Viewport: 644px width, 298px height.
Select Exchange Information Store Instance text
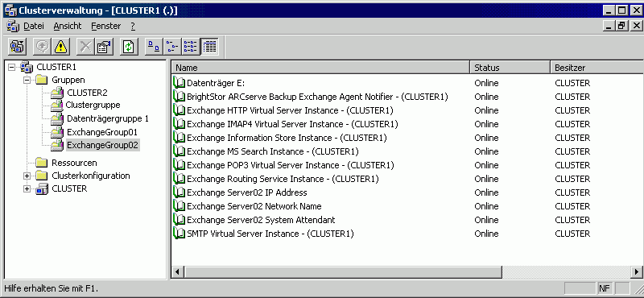tap(287, 138)
